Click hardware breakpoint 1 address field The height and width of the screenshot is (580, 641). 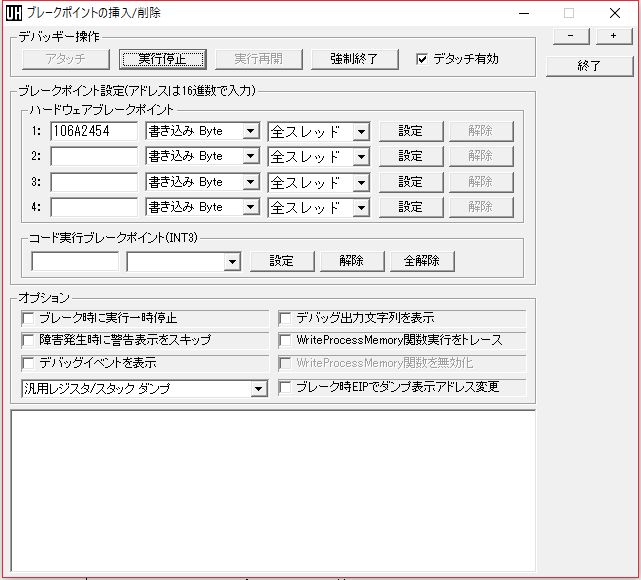[x=94, y=131]
